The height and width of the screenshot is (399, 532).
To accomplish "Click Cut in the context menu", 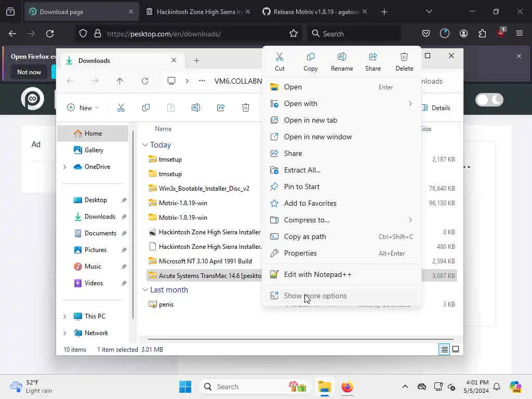I will pos(280,62).
